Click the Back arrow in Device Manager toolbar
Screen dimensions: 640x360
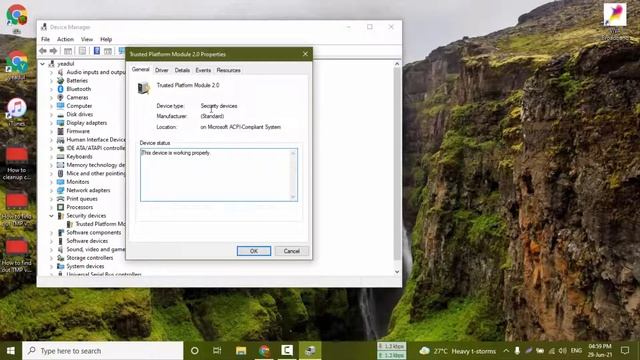43,51
